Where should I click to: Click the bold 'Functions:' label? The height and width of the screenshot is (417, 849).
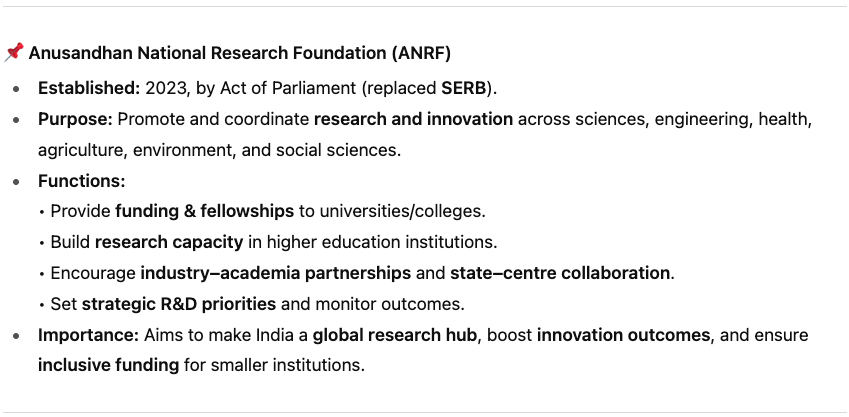click(81, 181)
